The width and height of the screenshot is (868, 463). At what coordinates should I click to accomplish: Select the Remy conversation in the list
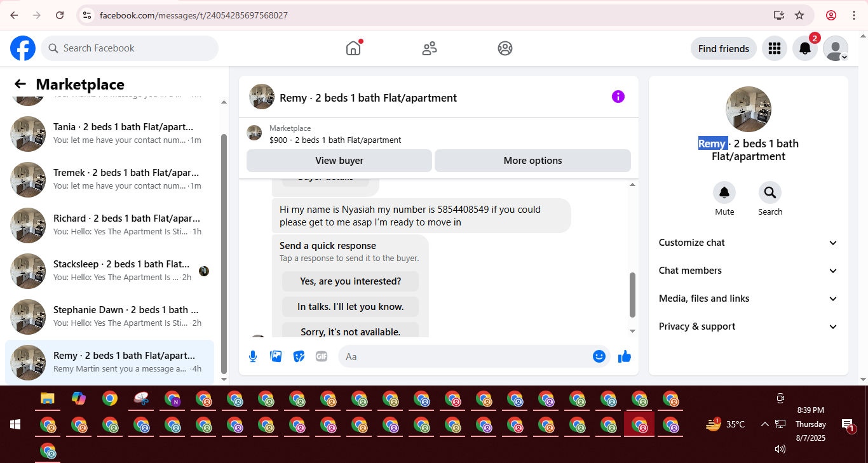(x=109, y=362)
